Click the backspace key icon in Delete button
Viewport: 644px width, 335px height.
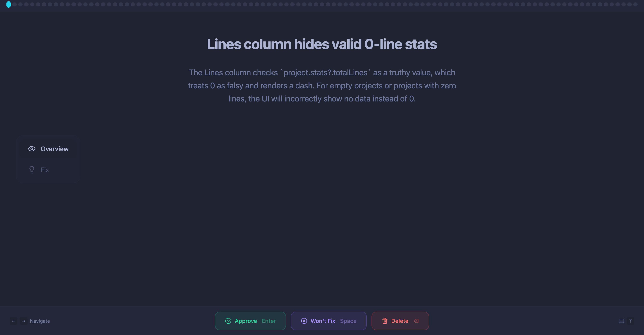click(416, 321)
